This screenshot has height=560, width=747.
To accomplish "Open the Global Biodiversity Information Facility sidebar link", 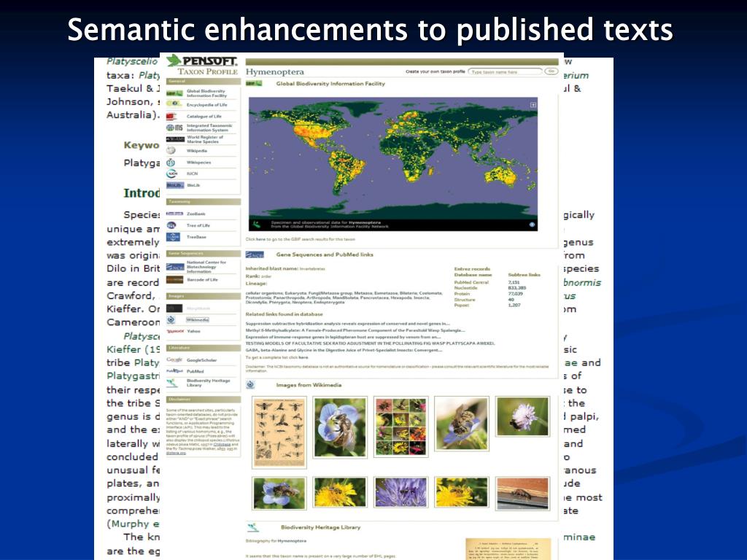I will click(x=206, y=93).
